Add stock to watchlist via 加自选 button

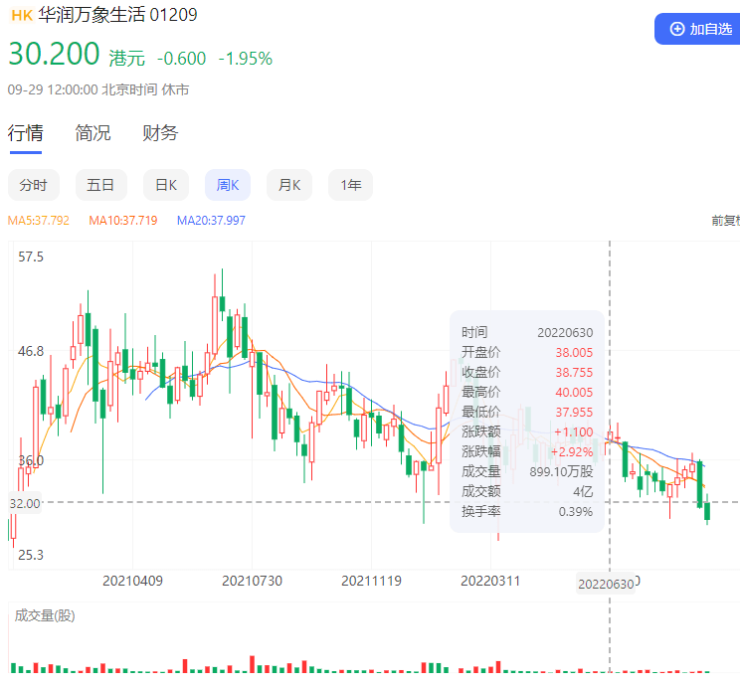[x=698, y=29]
